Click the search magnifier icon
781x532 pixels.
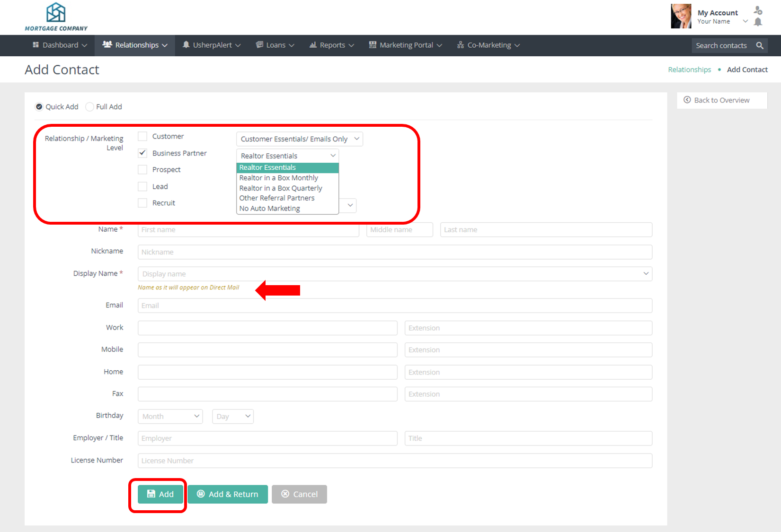(x=760, y=45)
